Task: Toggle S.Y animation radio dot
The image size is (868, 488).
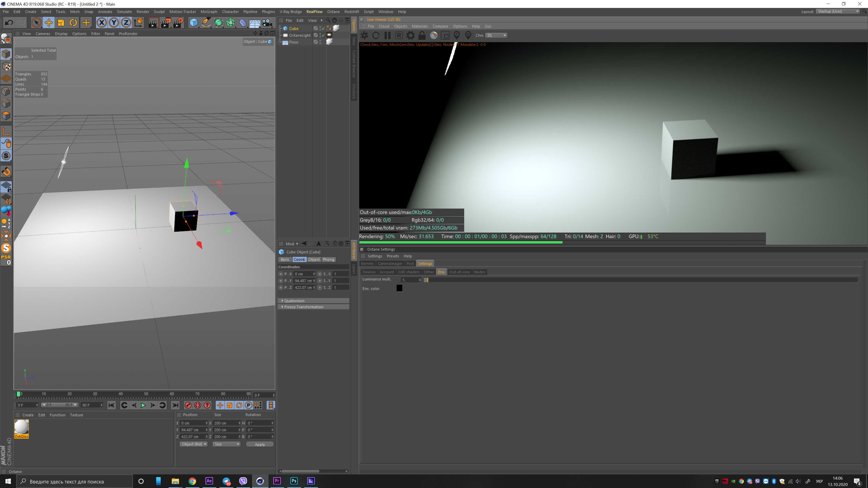Action: tap(320, 281)
